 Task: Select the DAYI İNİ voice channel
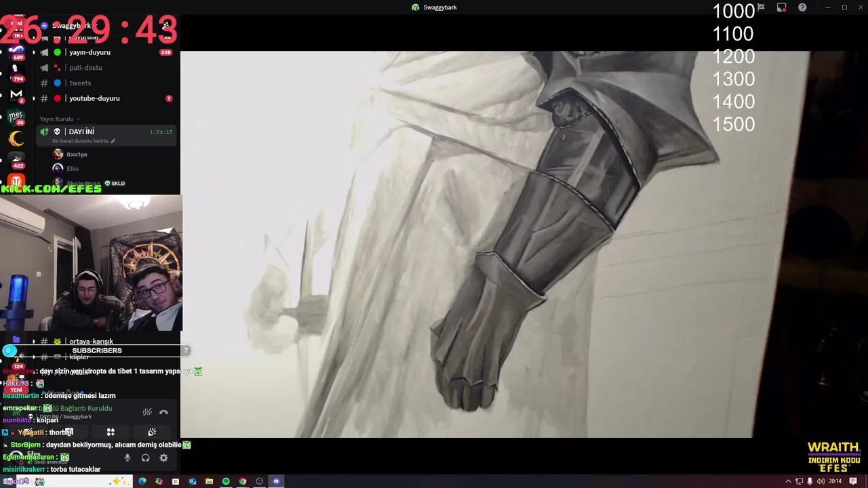point(106,132)
